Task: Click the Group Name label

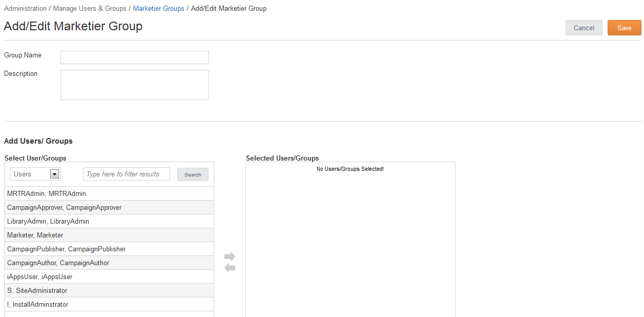Action: point(23,55)
